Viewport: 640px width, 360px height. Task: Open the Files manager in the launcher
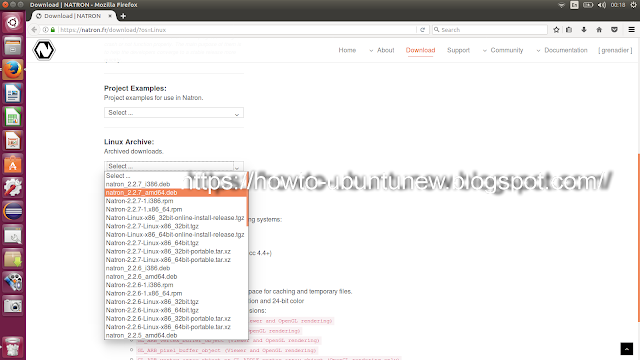[x=13, y=46]
